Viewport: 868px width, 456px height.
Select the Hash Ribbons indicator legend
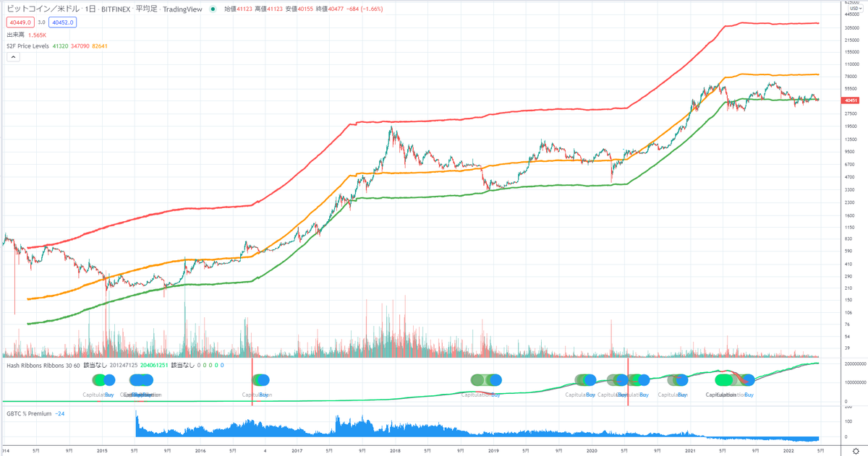pos(43,365)
